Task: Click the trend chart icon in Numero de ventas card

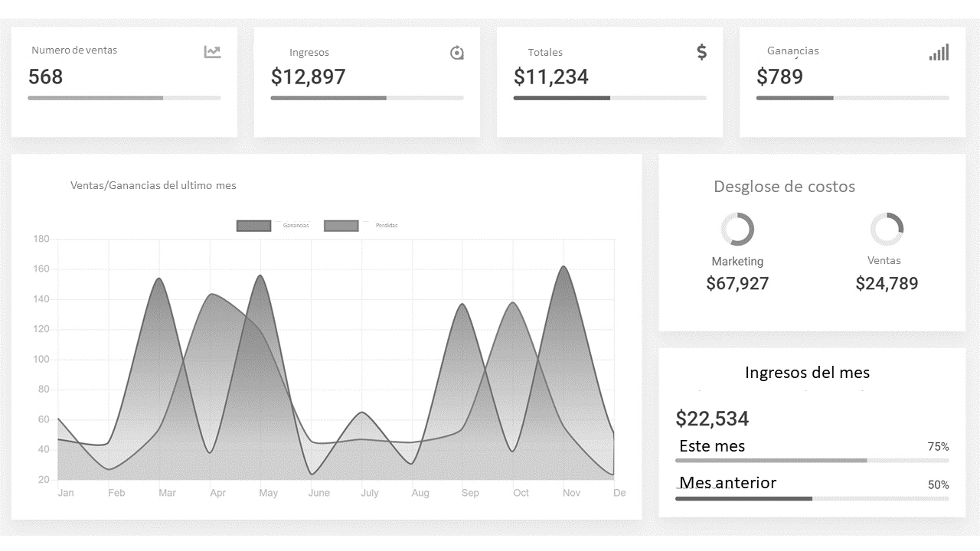Action: click(212, 52)
